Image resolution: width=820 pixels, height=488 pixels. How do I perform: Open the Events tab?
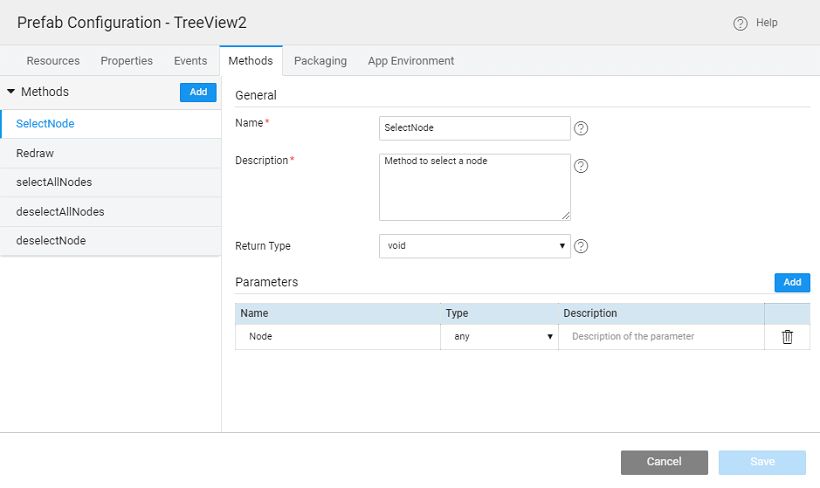point(190,61)
